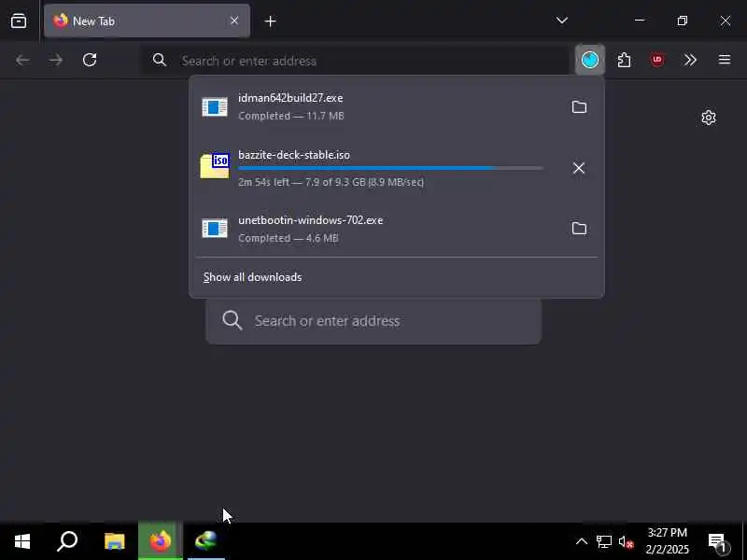Reload the current page
This screenshot has height=560, width=747.
(x=90, y=60)
